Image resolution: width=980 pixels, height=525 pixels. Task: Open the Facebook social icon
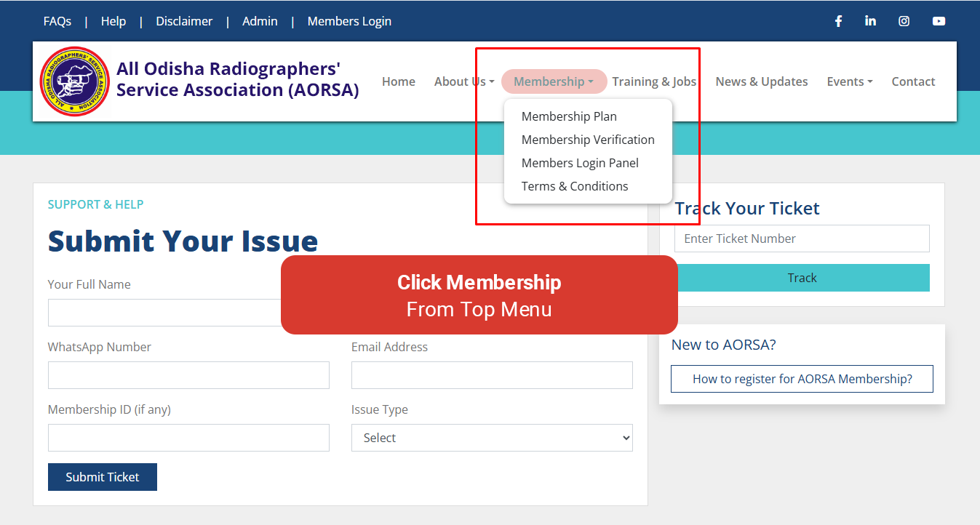[x=838, y=21]
